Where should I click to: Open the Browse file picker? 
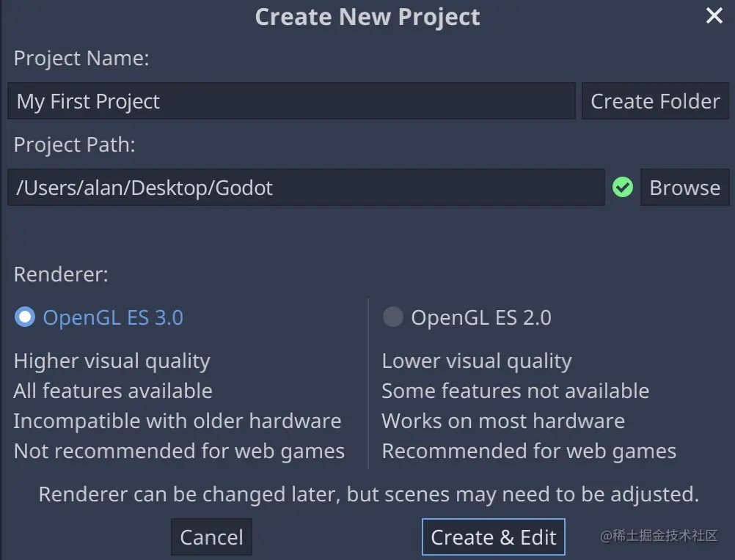(684, 188)
